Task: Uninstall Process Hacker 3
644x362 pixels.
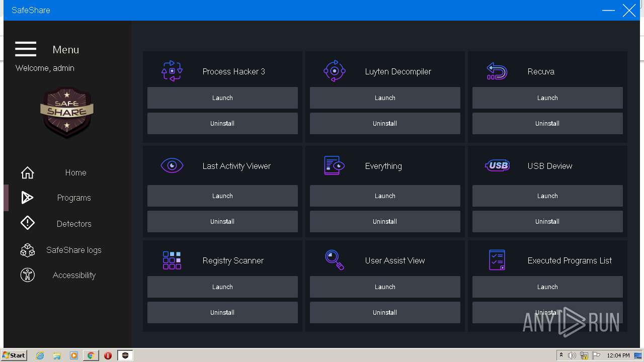Action: pos(222,123)
